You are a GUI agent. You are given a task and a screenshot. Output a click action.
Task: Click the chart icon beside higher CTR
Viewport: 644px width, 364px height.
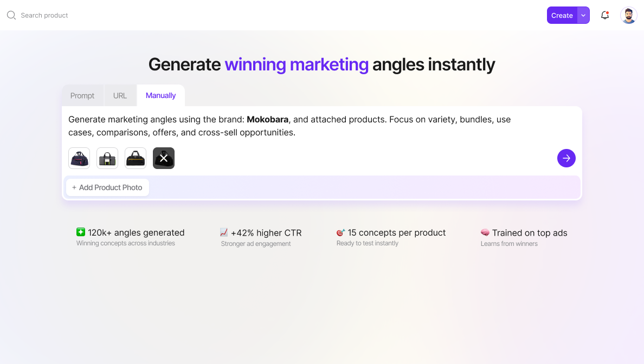point(224,232)
